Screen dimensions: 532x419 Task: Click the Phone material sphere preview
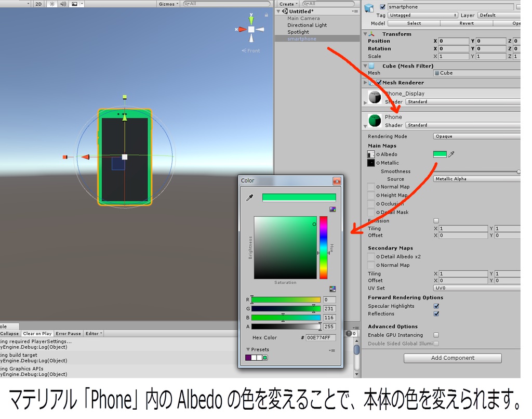(x=375, y=120)
